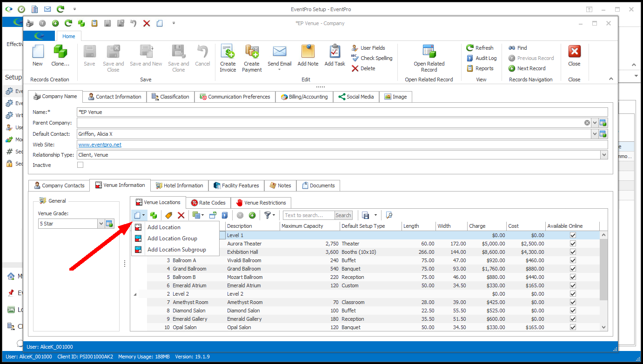
Task: Open the save layout dropdown arrow
Action: pos(375,215)
